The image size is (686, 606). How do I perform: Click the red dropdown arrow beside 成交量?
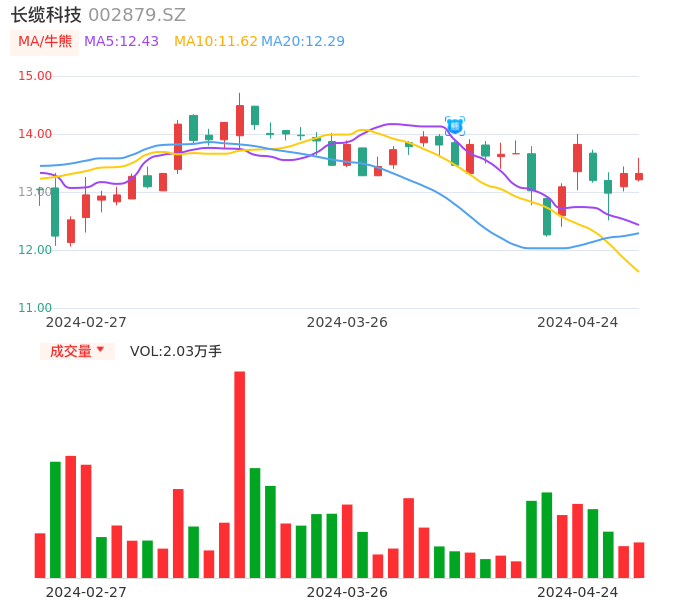pos(100,350)
